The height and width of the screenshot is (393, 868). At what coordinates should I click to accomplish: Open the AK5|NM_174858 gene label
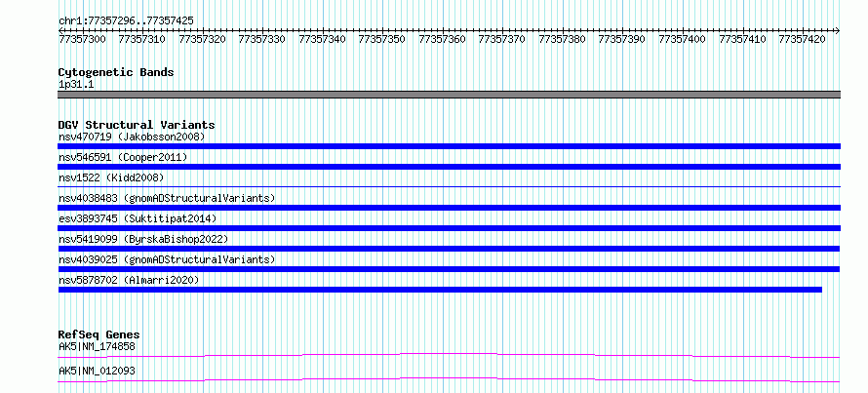coord(97,347)
